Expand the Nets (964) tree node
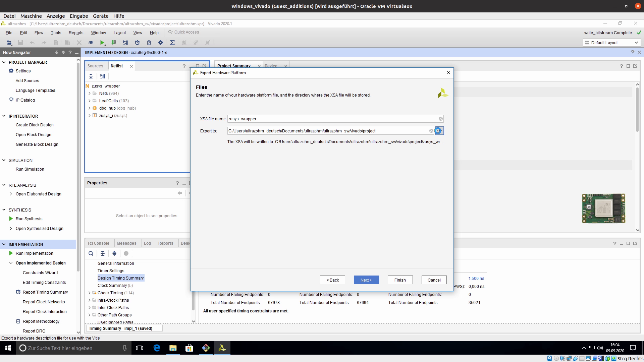 click(90, 94)
